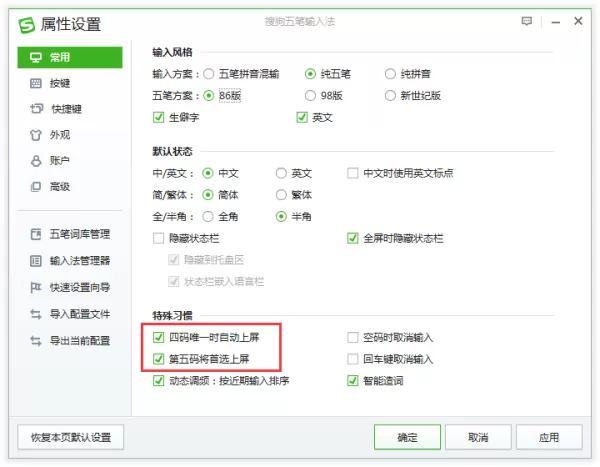The width and height of the screenshot is (600, 467).
Task: Toggle 第五码将首选上屏 checkbox
Action: tap(158, 359)
